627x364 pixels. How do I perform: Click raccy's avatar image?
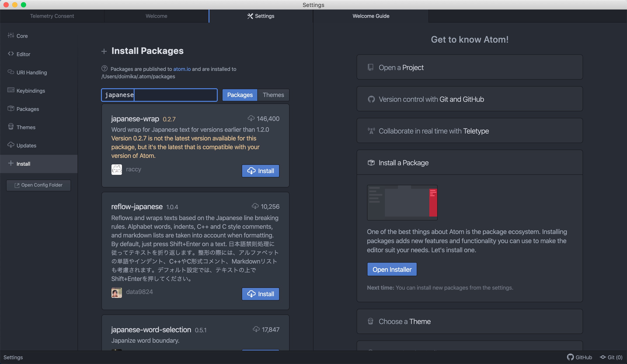tap(117, 170)
